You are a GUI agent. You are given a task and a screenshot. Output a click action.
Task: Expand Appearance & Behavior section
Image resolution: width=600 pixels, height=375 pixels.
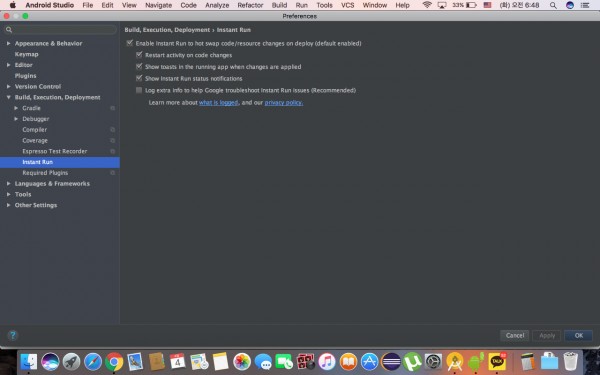(x=8, y=43)
